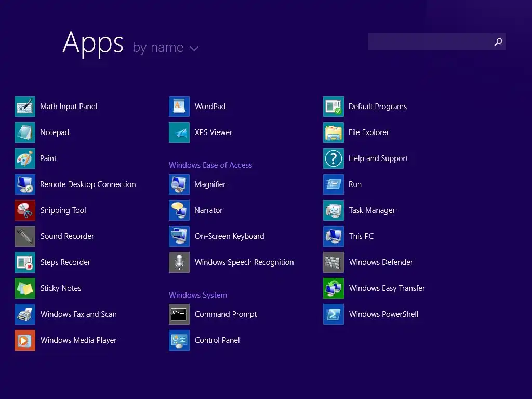This screenshot has height=399, width=532.
Task: Launch the Narrator icon
Action: (179, 210)
